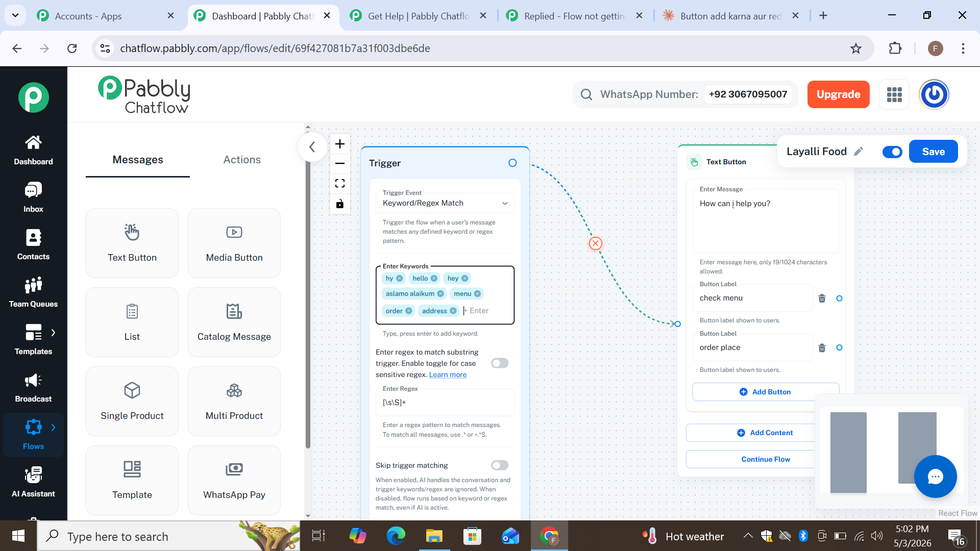980x551 pixels.
Task: Add a Template message block
Action: pos(132,480)
